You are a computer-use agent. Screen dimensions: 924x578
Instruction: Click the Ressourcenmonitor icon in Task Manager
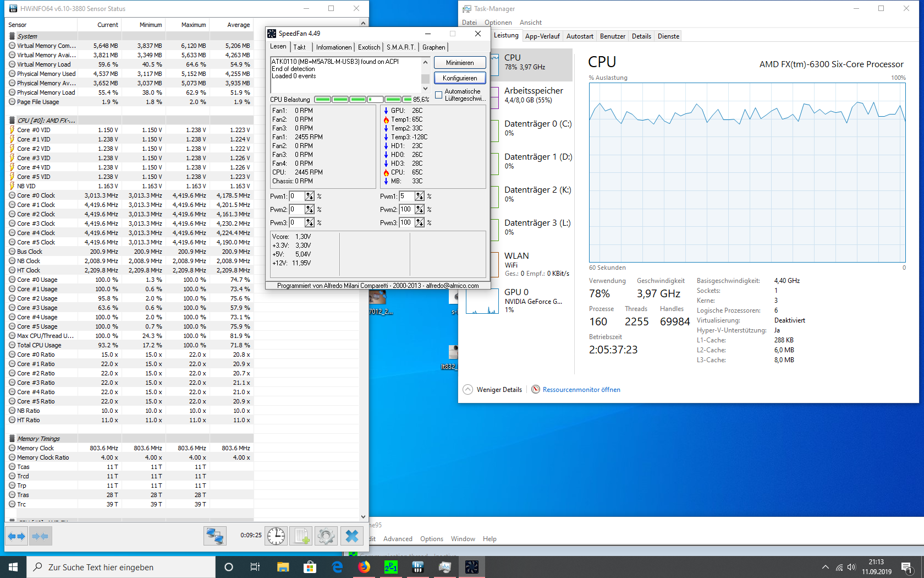536,389
